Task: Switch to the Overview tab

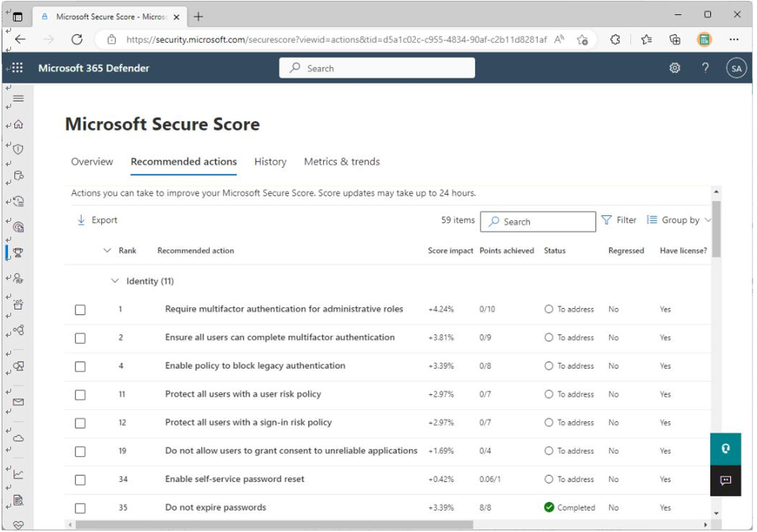Action: coord(92,161)
